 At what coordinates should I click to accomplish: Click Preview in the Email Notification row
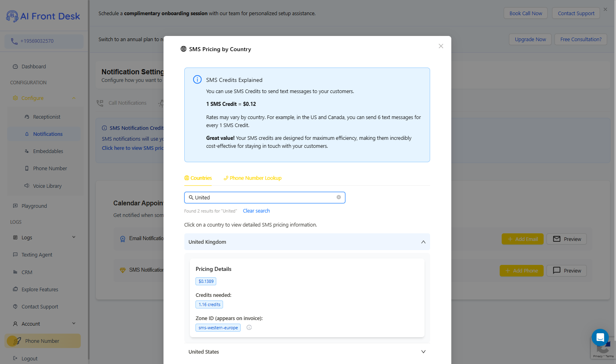coord(567,239)
